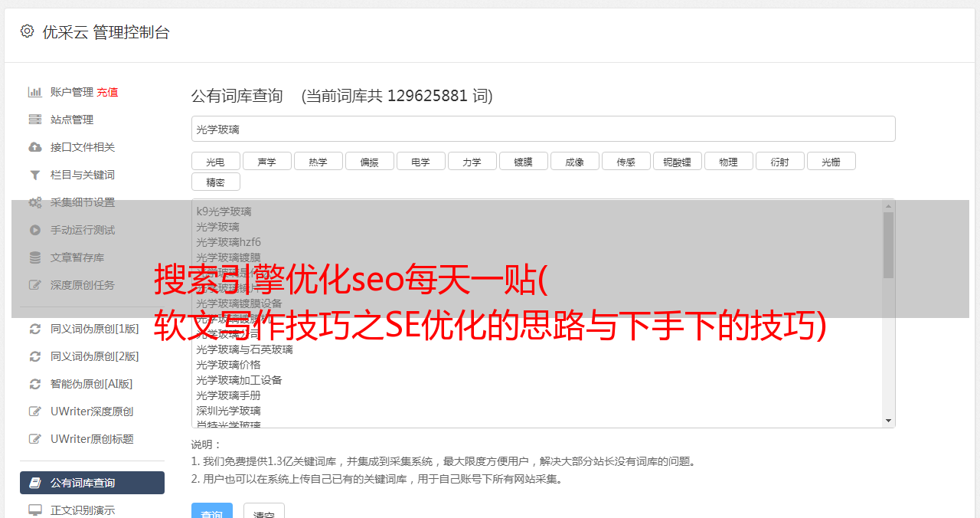Open 账户管理 via its bar chart icon
Screen dimensions: 980x518
pos(35,92)
